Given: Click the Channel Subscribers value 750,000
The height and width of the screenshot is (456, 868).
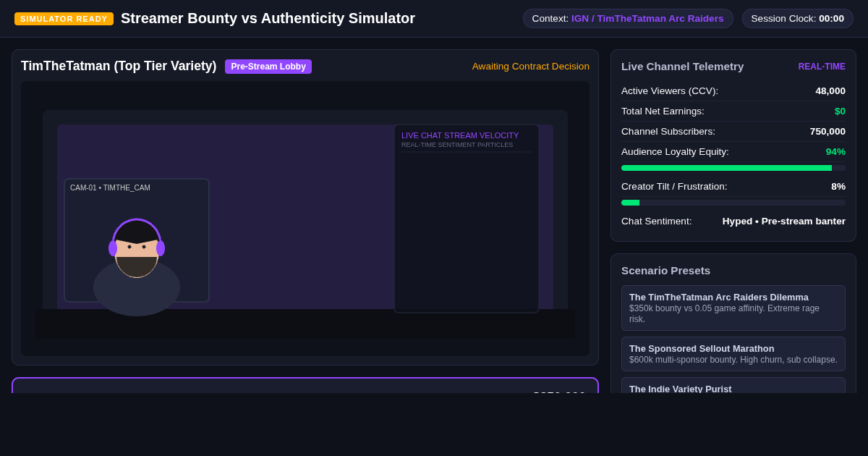Looking at the screenshot, I should [827, 132].
